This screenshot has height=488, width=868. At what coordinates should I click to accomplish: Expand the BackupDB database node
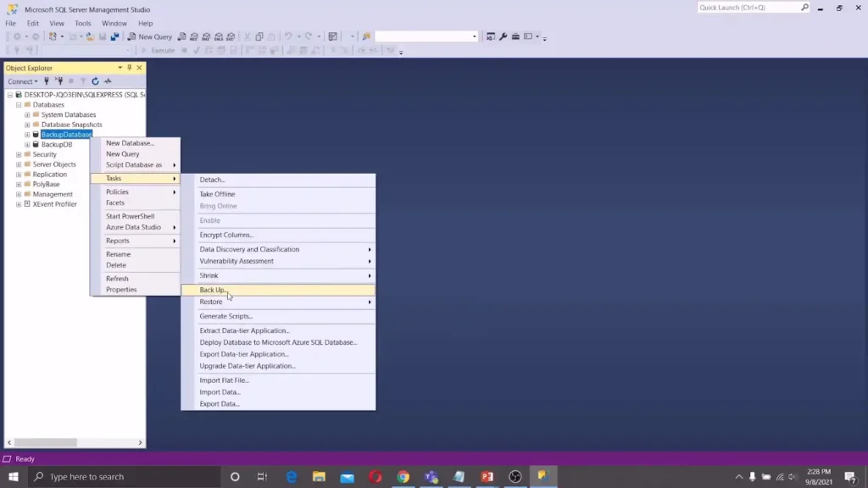point(27,144)
